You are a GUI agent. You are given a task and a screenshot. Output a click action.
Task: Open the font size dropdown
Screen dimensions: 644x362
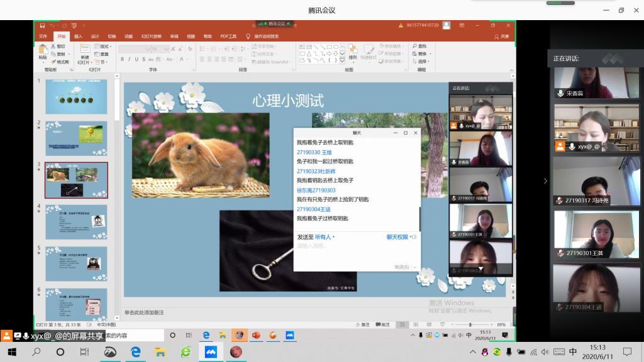(x=166, y=49)
